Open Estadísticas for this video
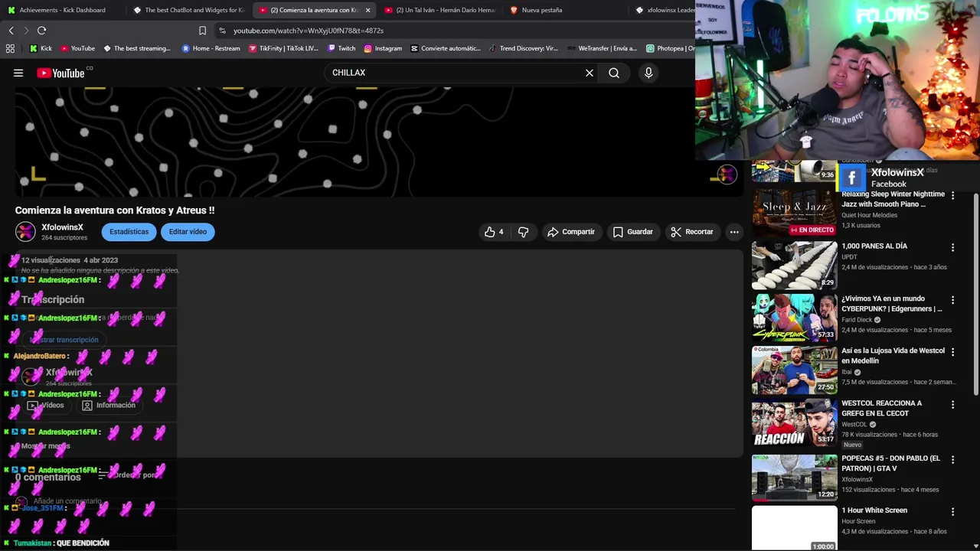 (x=129, y=232)
